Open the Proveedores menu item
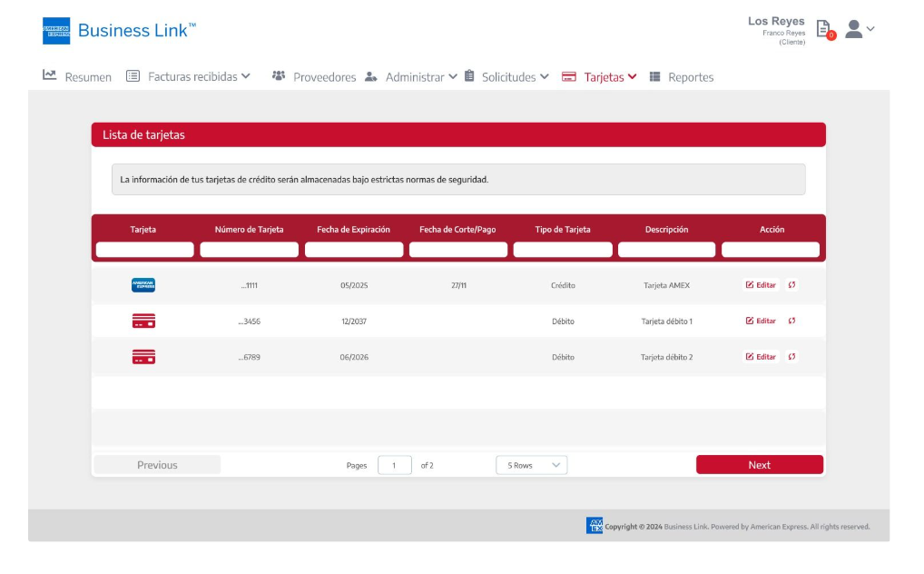This screenshot has height=574, width=924. point(314,77)
